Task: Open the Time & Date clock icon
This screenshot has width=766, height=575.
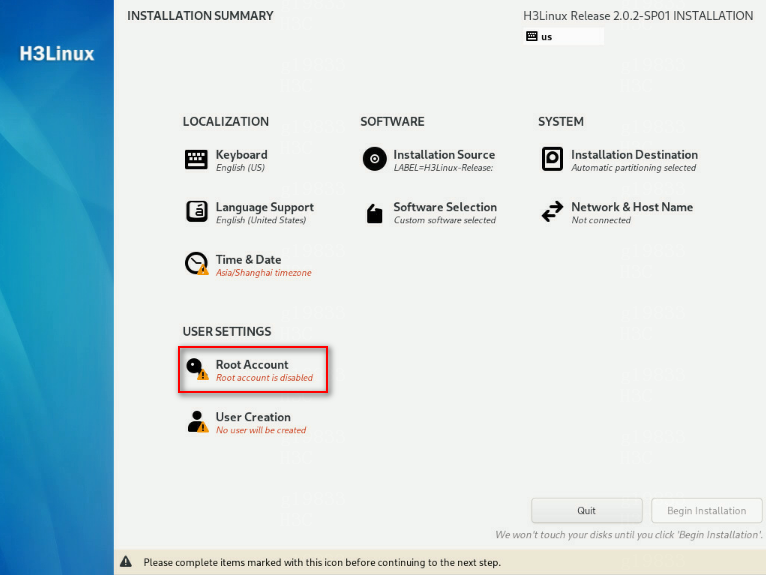Action: pyautogui.click(x=196, y=264)
